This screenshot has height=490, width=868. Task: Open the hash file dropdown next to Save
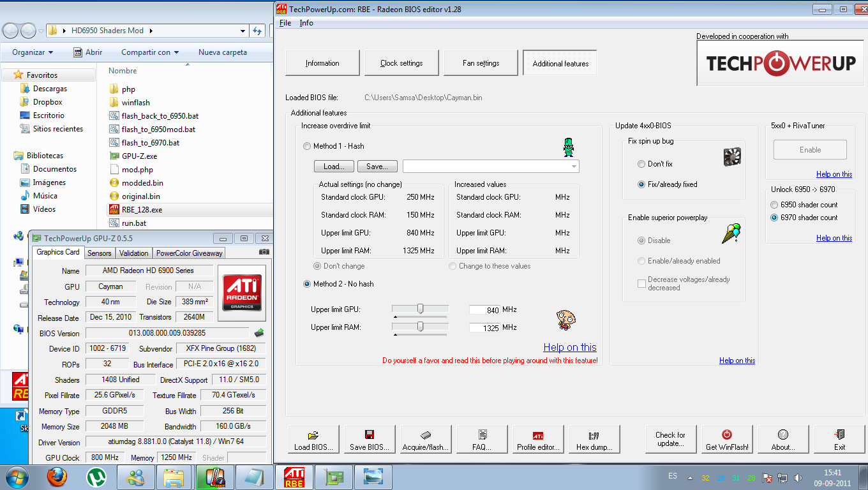coord(574,167)
